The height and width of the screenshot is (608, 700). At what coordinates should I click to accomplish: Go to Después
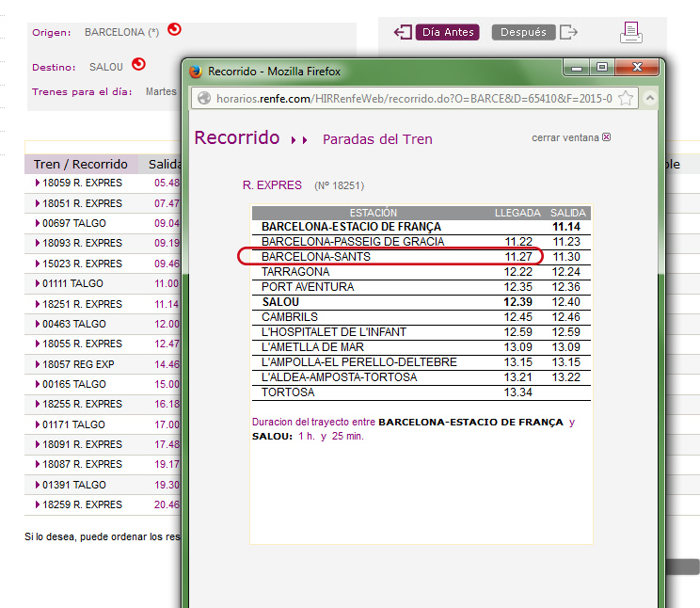tap(523, 32)
